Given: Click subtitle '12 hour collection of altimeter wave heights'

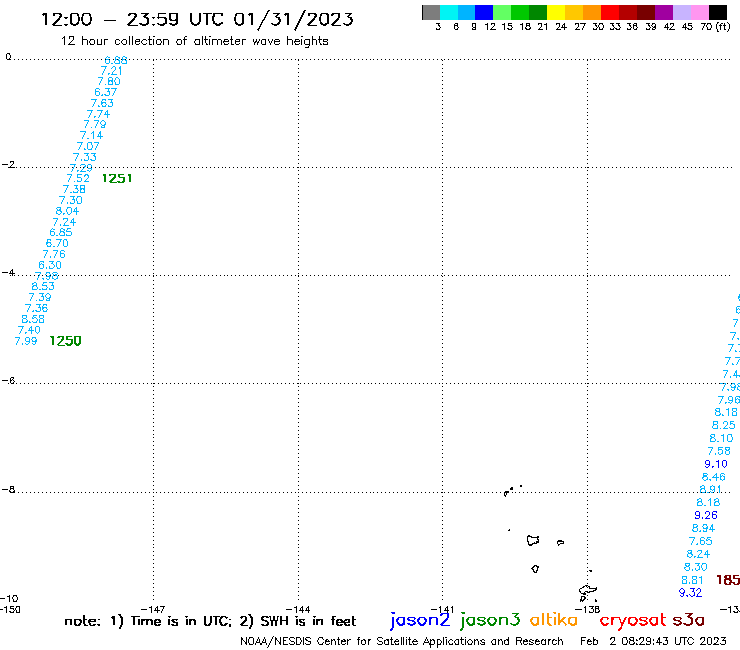Looking at the screenshot, I should [194, 41].
